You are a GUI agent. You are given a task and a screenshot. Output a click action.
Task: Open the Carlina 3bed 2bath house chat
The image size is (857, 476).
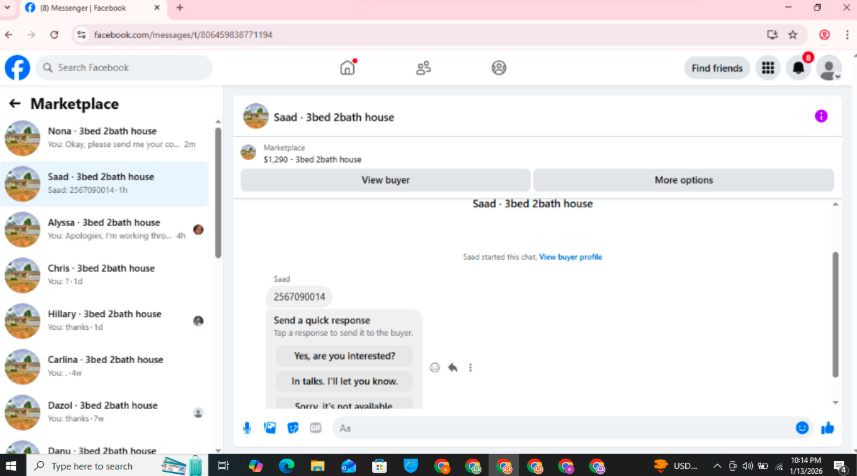[104, 366]
